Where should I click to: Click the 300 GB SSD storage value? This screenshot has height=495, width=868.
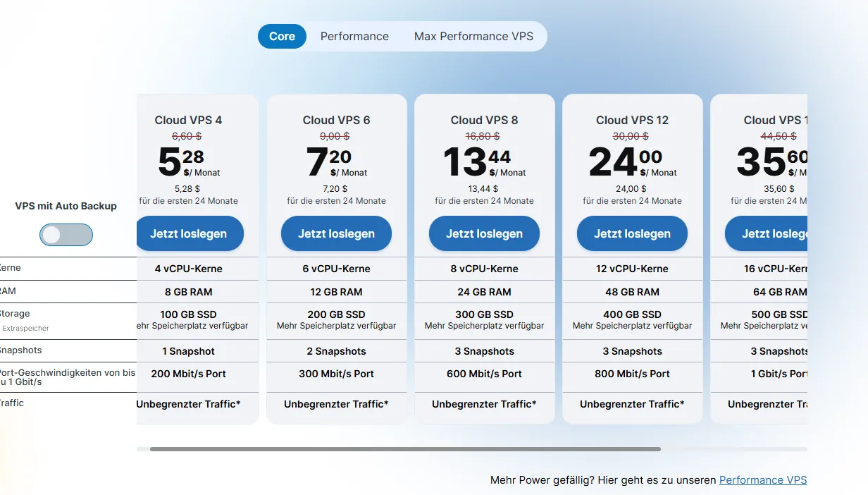click(x=484, y=314)
